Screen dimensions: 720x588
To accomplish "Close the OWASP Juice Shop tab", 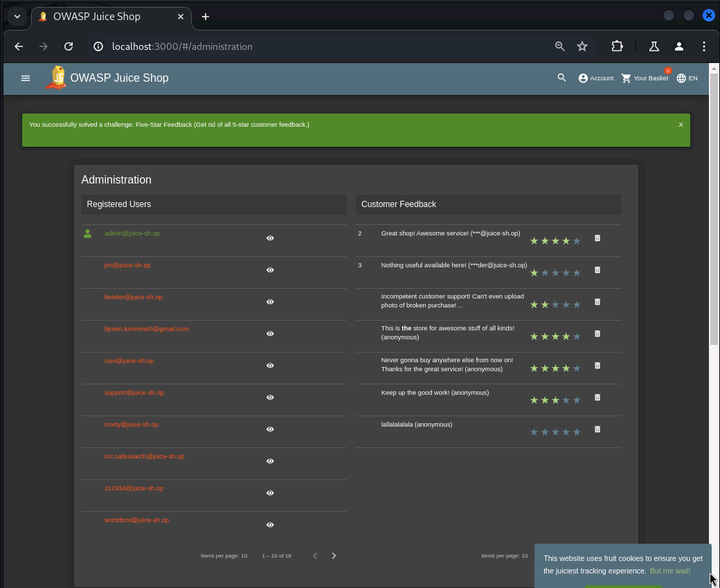I will [x=181, y=17].
